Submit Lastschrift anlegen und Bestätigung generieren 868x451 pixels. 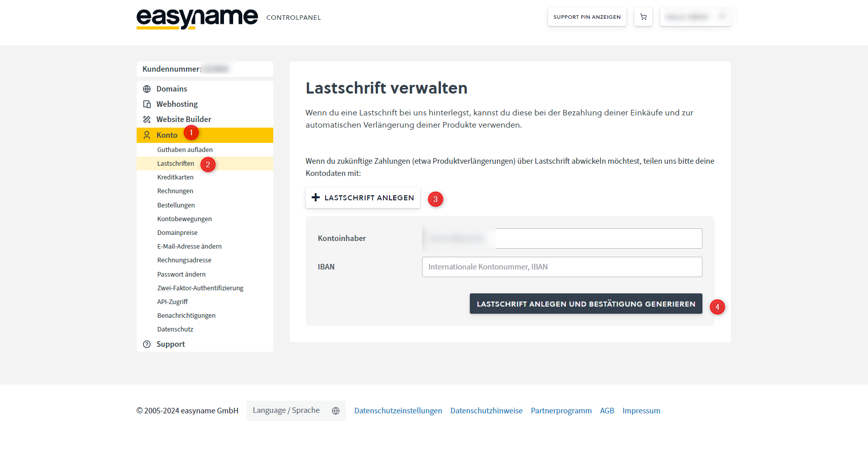tap(586, 304)
